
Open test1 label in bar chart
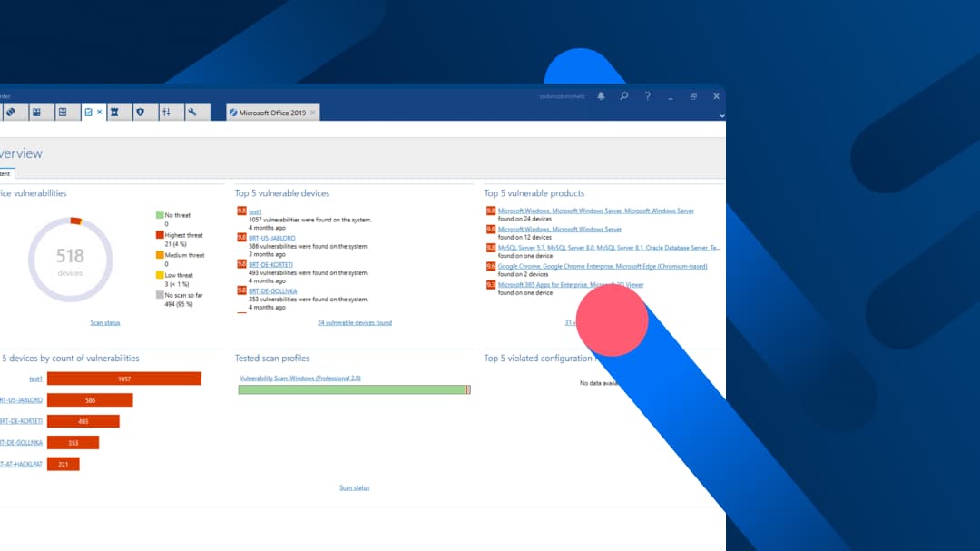(x=35, y=379)
